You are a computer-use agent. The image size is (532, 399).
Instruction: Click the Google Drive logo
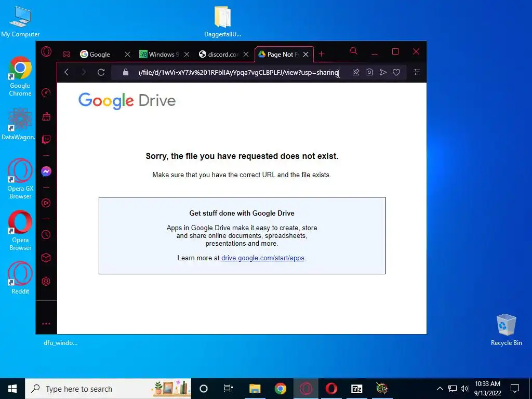tap(127, 101)
